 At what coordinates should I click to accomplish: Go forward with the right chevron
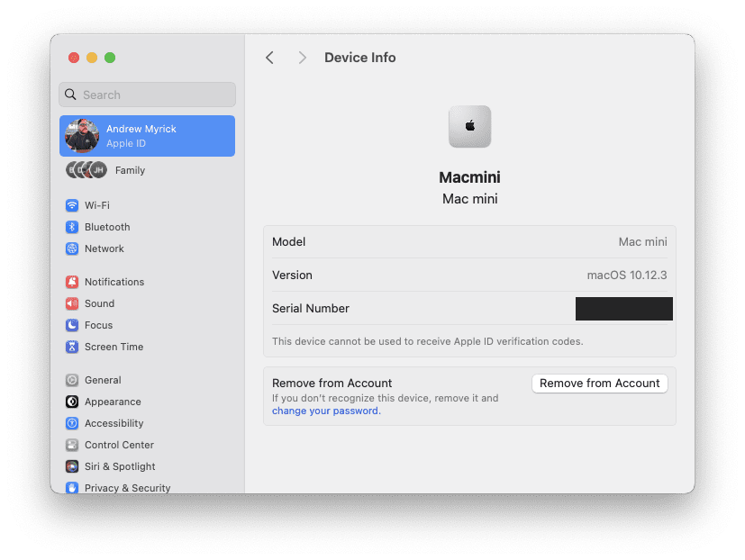pyautogui.click(x=302, y=58)
